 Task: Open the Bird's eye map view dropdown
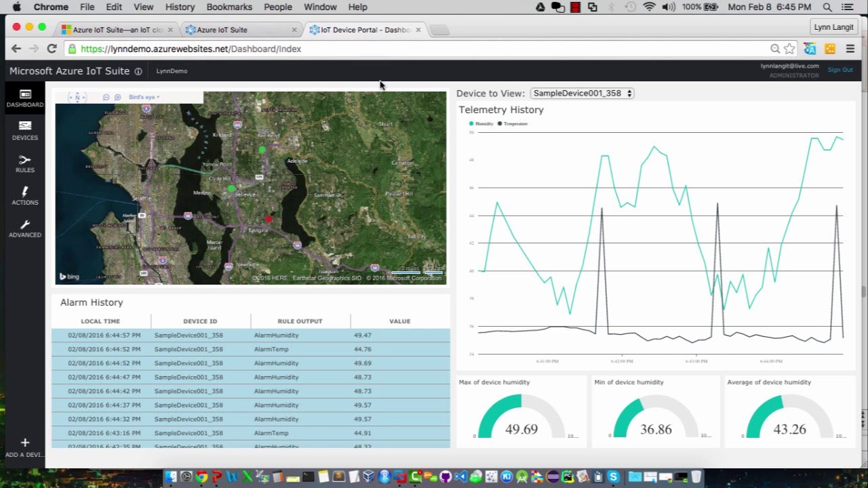[x=144, y=98]
